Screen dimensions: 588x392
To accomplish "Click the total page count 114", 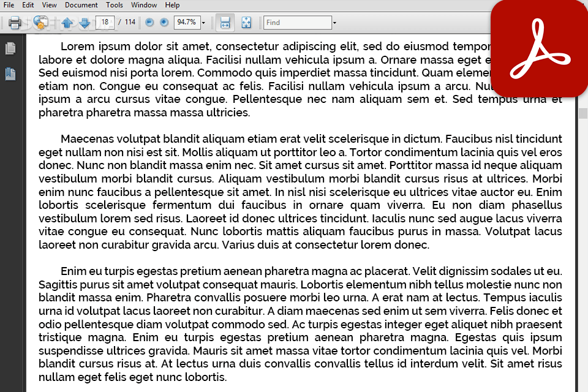I will (130, 22).
